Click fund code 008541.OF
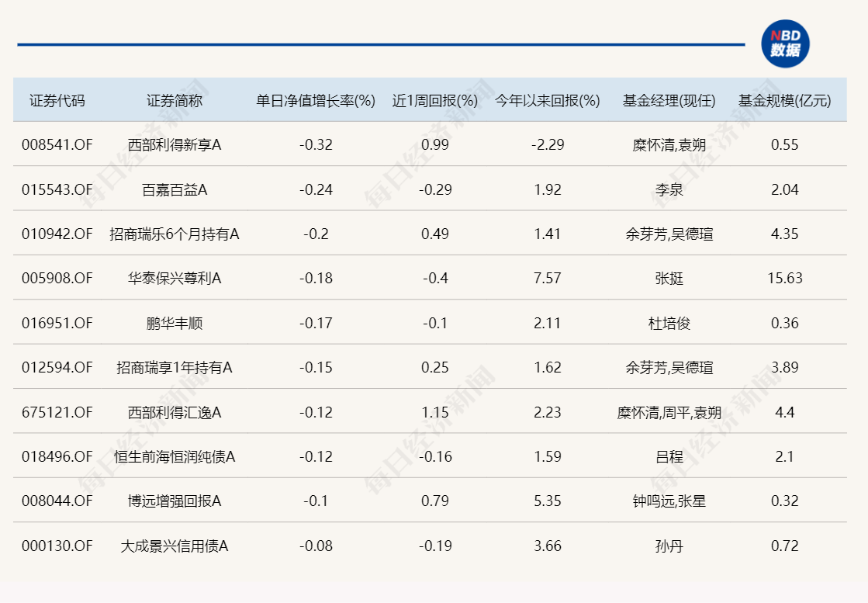 tap(57, 145)
